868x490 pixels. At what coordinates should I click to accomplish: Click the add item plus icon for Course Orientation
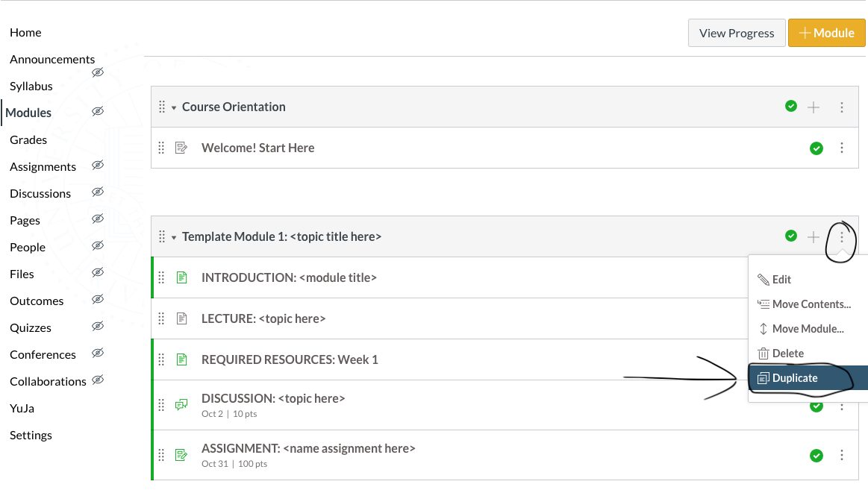pyautogui.click(x=814, y=107)
